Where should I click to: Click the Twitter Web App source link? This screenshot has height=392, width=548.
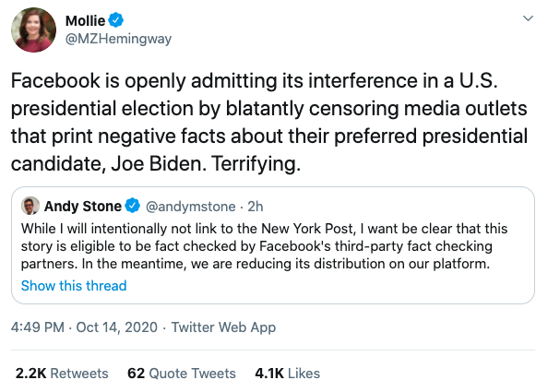(223, 327)
